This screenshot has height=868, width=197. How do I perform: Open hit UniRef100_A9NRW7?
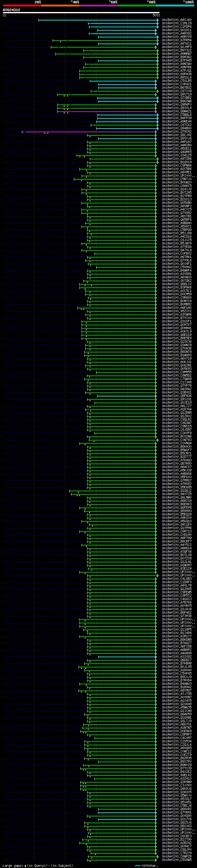(177, 54)
